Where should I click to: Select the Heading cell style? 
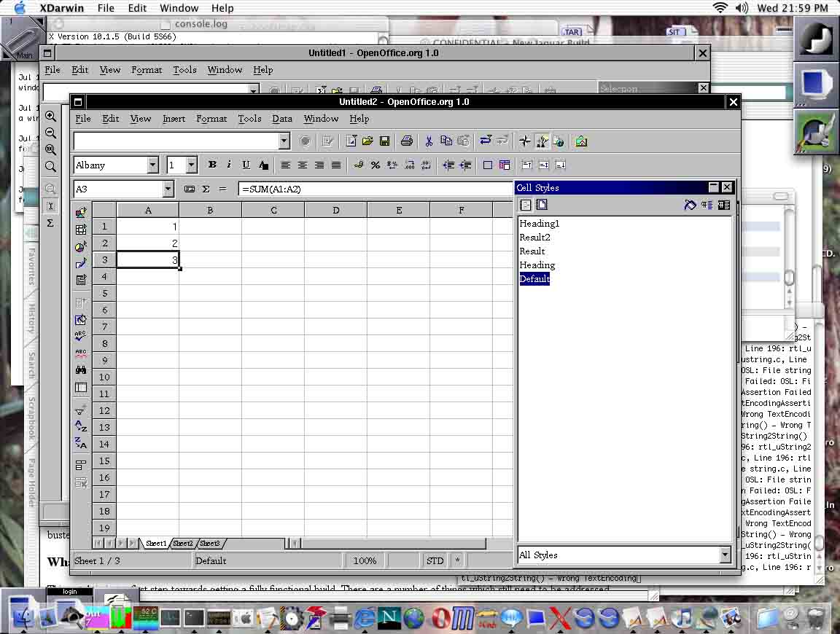(537, 265)
